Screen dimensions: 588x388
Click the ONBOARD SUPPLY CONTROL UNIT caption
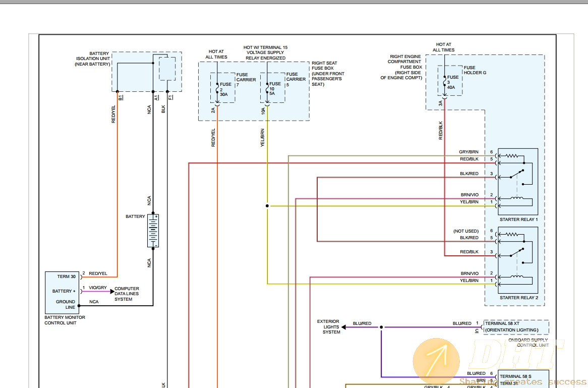(x=528, y=343)
